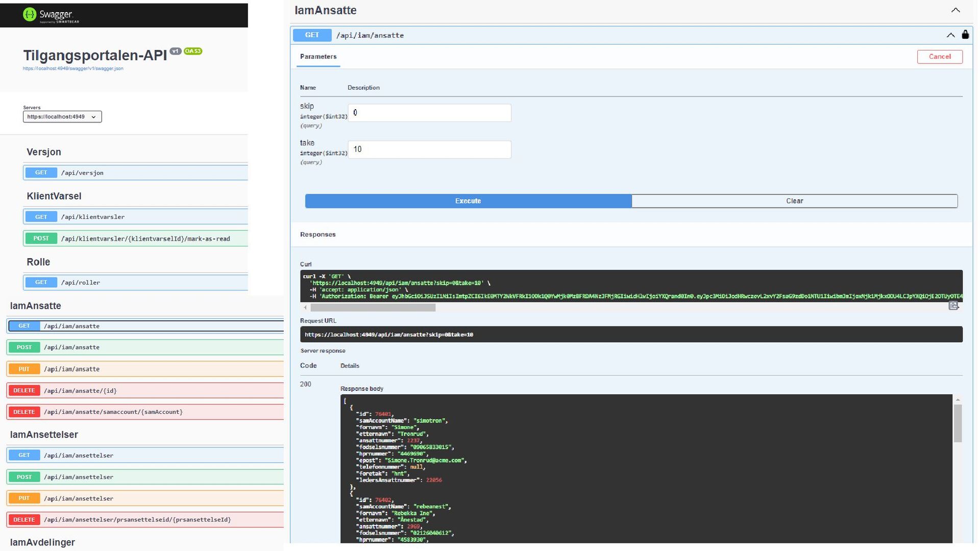Open the swagger.json link under the title
The height and width of the screenshot is (551, 980).
click(x=73, y=68)
